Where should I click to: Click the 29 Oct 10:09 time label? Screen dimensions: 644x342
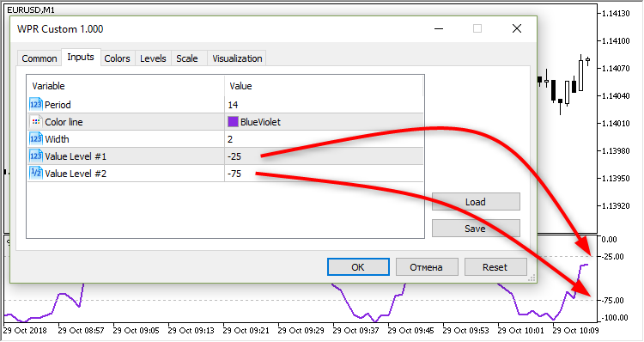tap(575, 331)
